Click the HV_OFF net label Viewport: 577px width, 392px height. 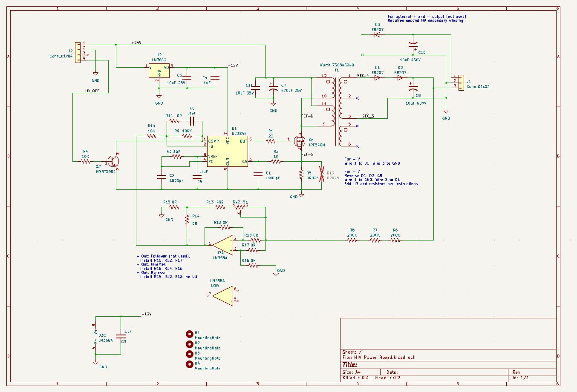[92, 91]
